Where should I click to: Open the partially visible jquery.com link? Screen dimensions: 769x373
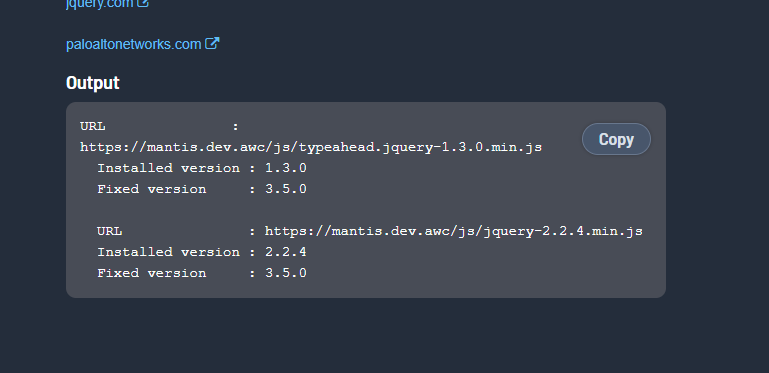point(100,4)
